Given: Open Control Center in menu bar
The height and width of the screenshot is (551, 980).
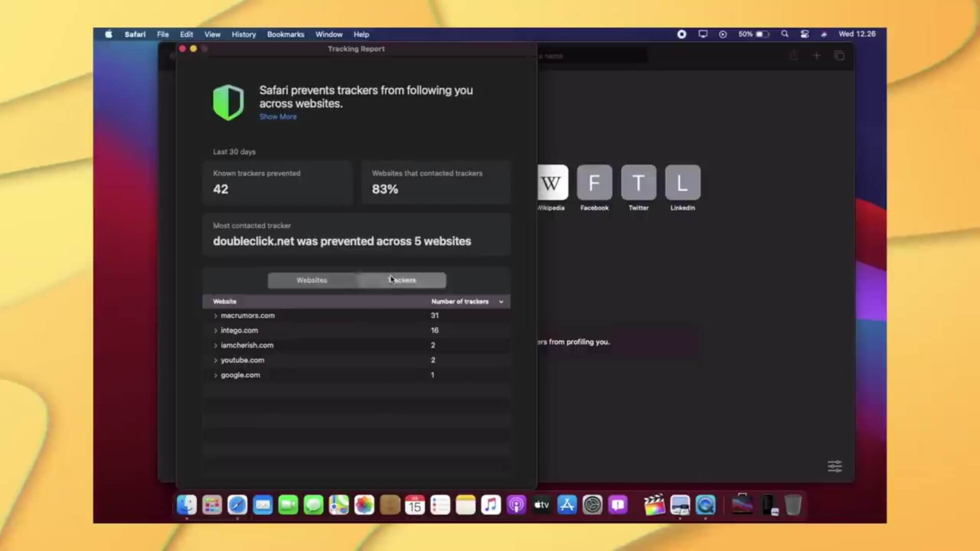Looking at the screenshot, I should tap(804, 34).
